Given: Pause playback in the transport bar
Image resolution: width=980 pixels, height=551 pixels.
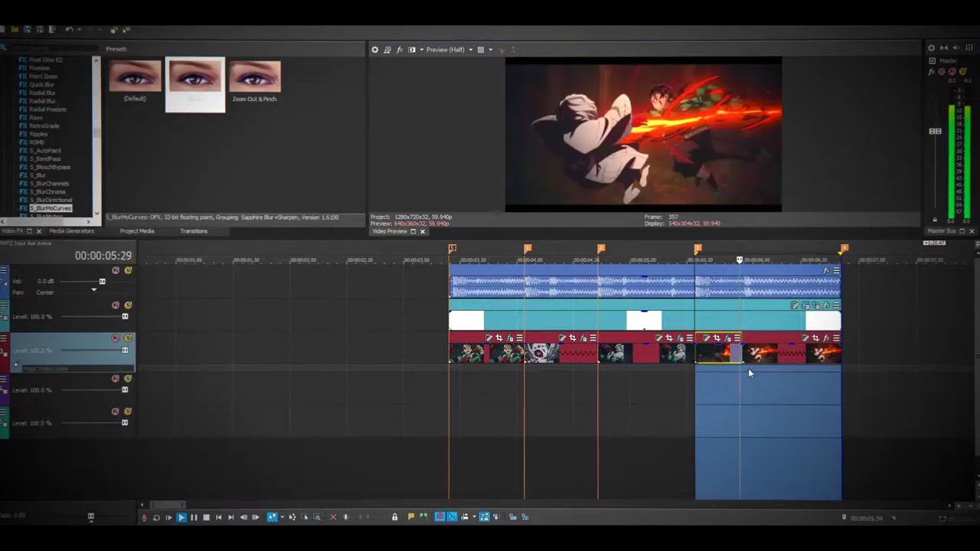Looking at the screenshot, I should click(x=194, y=517).
